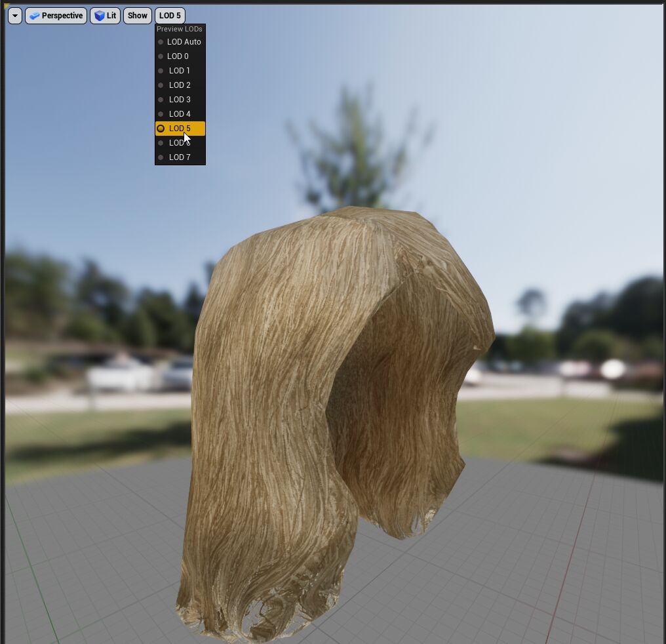Click the LOD Auto radio button

pyautogui.click(x=161, y=41)
